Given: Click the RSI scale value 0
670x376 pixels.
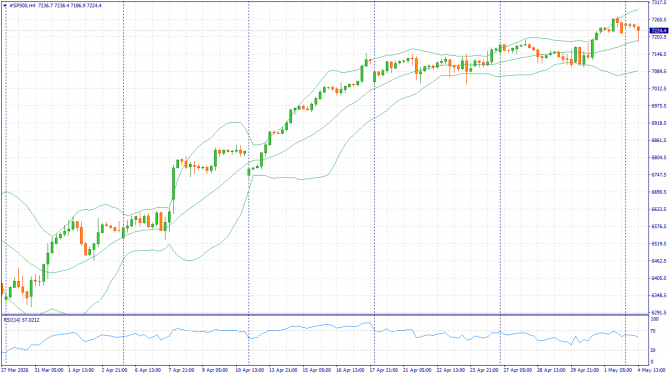Looking at the screenshot, I should pyautogui.click(x=652, y=362).
